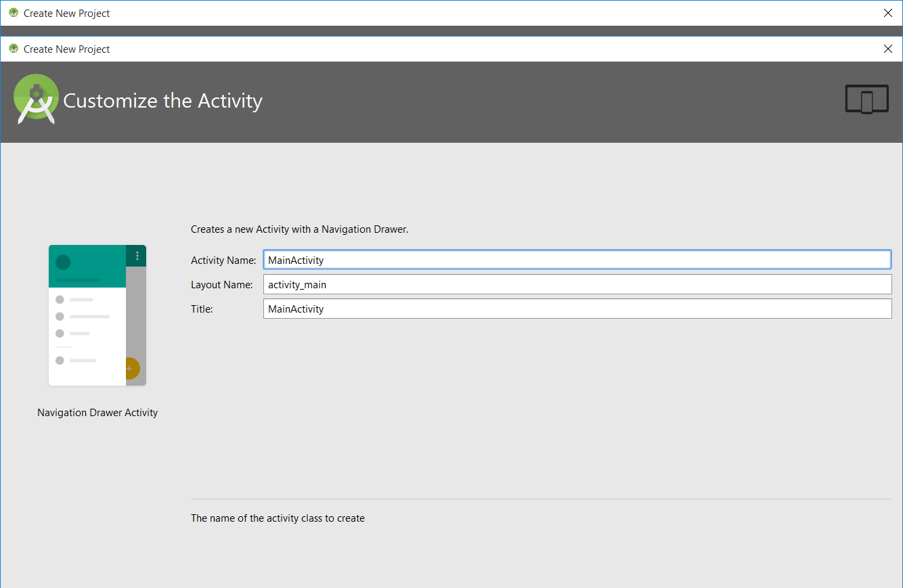Click the "Creates a new Activity" description
903x588 pixels.
click(299, 229)
